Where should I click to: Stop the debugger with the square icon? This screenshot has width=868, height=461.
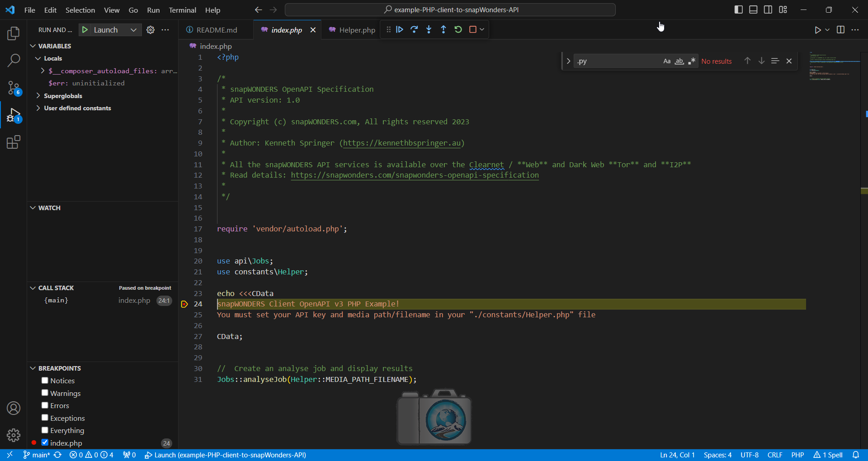coord(473,29)
